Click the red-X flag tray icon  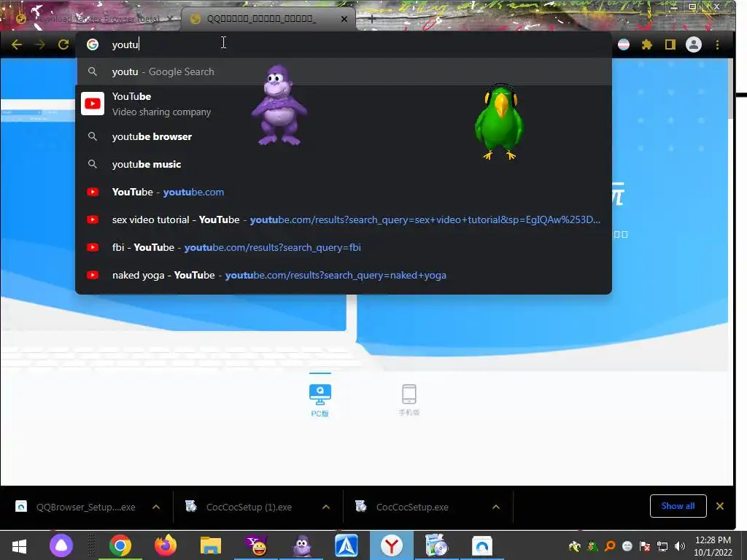[x=645, y=546]
